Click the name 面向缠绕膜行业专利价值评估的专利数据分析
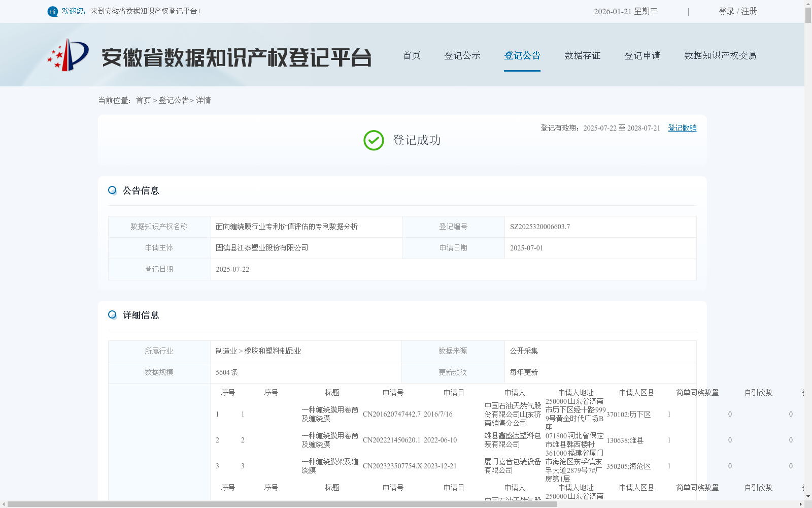 [x=287, y=227]
